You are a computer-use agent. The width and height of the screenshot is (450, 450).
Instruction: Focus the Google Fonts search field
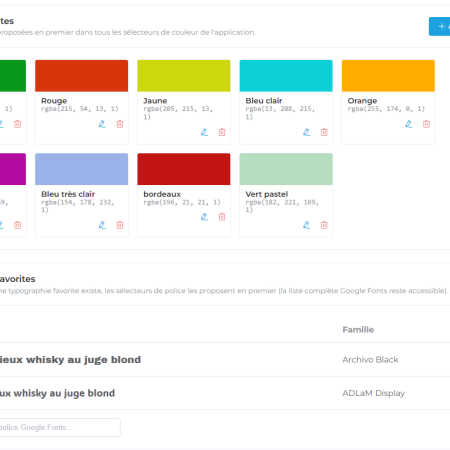[x=60, y=427]
